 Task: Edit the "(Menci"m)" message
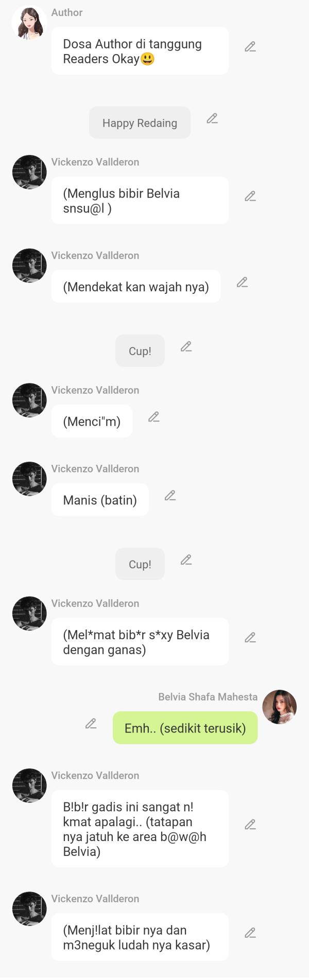tap(153, 417)
